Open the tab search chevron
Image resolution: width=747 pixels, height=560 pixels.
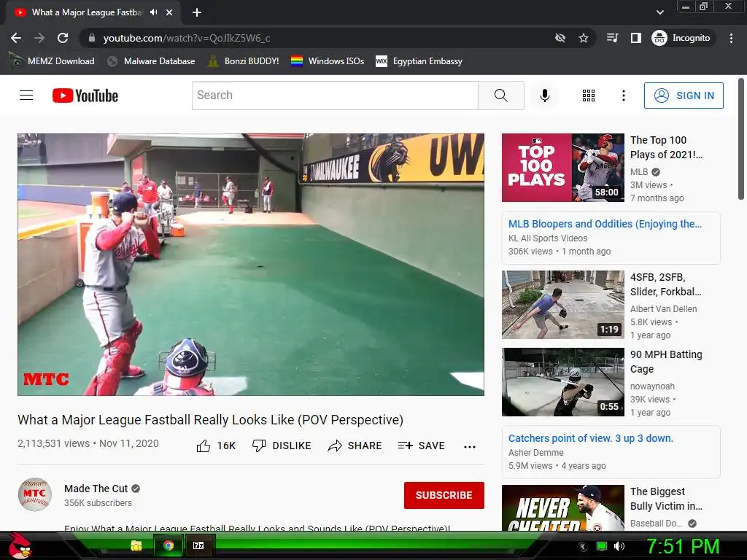tap(659, 12)
